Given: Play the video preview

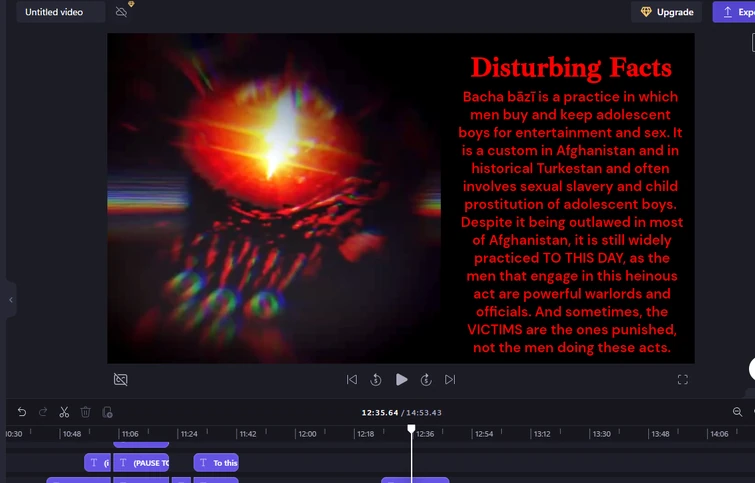Looking at the screenshot, I should pyautogui.click(x=401, y=380).
